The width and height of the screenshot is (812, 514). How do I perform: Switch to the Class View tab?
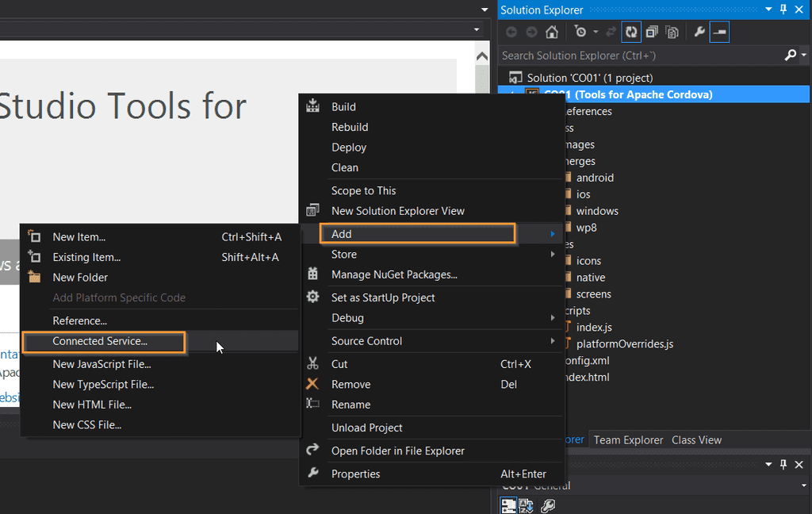pos(696,440)
